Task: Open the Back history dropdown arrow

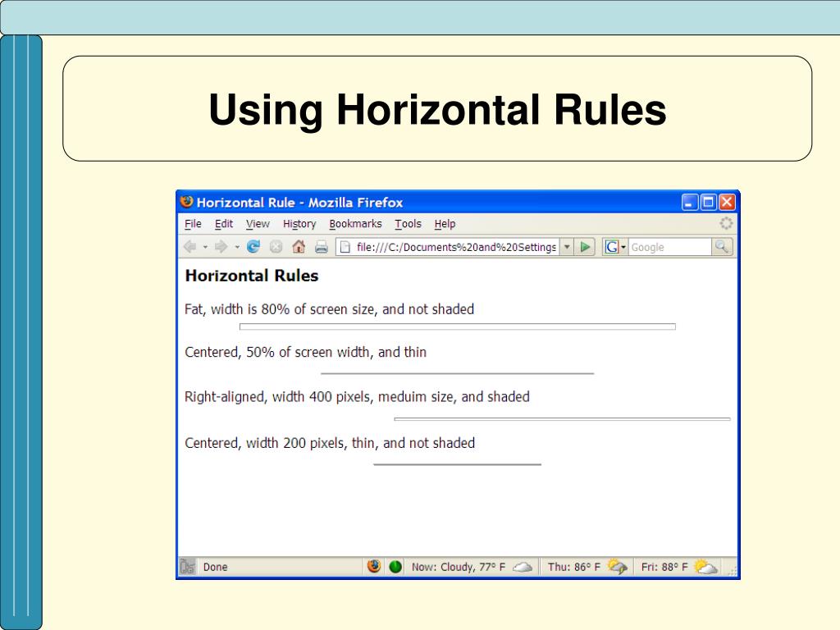Action: 205,247
